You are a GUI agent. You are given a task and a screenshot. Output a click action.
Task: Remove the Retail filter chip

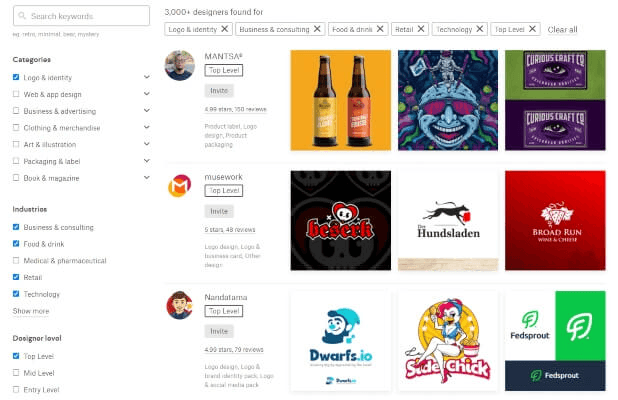tap(421, 30)
